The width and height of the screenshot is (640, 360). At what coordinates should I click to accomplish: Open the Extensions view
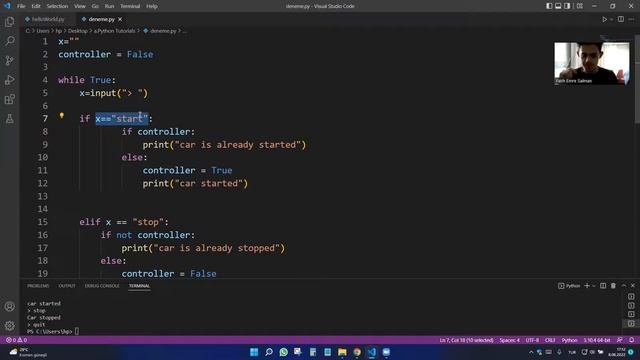coord(9,99)
